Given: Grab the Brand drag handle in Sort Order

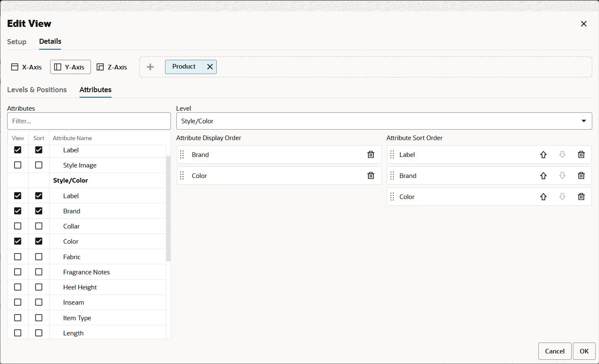Looking at the screenshot, I should pos(392,175).
